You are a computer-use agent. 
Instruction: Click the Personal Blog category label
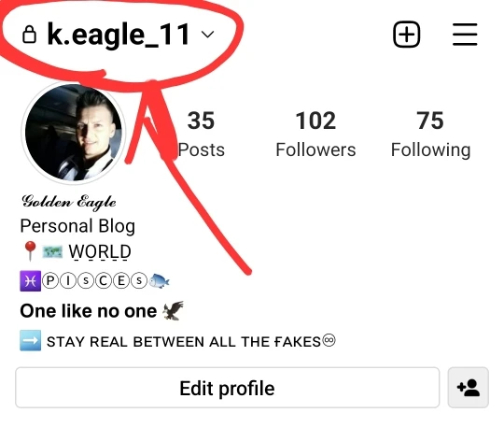(x=77, y=226)
